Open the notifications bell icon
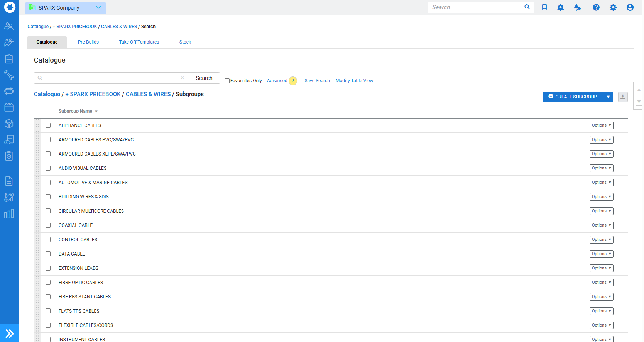The width and height of the screenshot is (644, 342). [x=560, y=7]
